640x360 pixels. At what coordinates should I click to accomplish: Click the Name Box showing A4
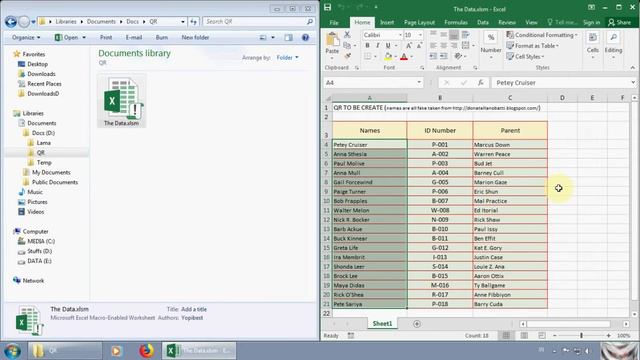(373, 82)
